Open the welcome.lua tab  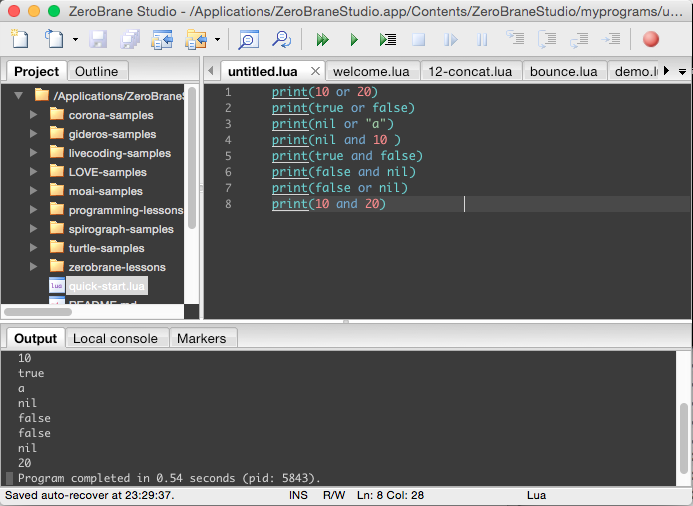click(x=371, y=72)
